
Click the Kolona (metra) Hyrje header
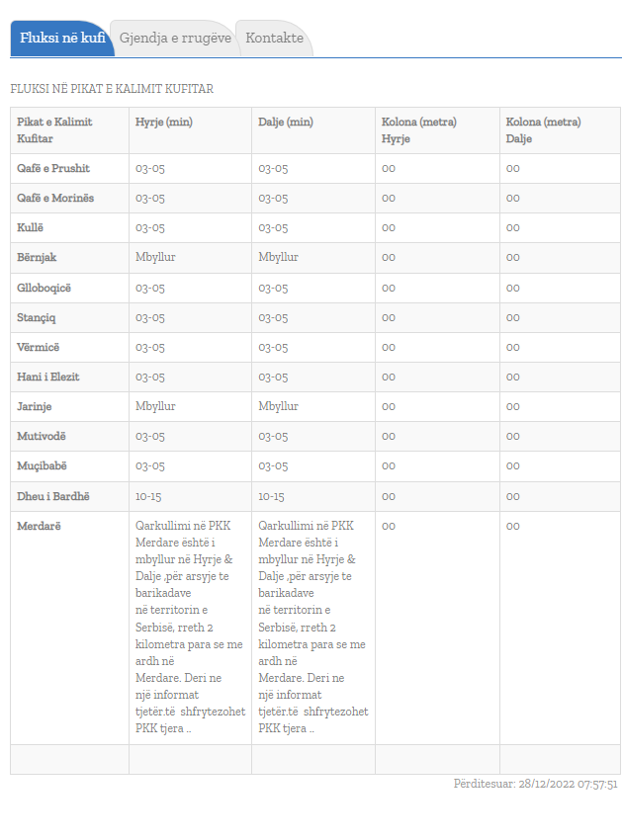click(419, 130)
